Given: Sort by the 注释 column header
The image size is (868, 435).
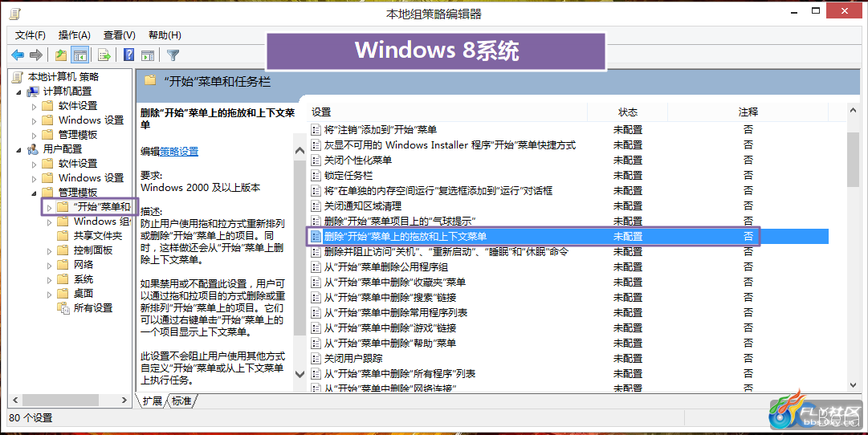Looking at the screenshot, I should tap(748, 112).
